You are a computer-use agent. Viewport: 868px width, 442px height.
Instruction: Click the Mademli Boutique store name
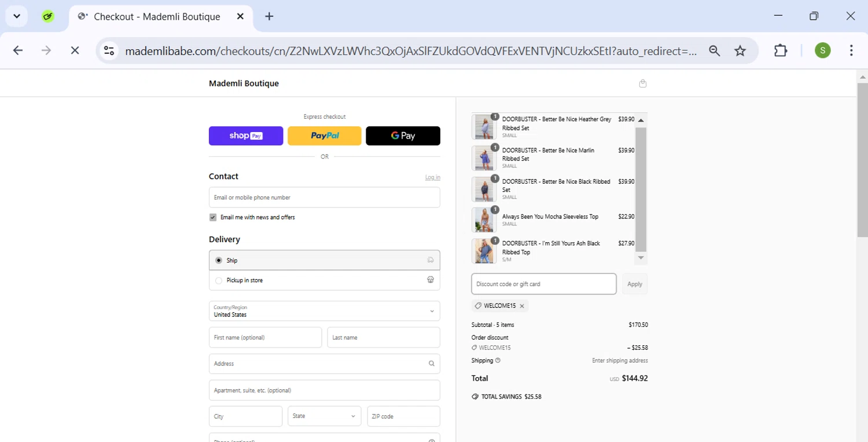244,83
